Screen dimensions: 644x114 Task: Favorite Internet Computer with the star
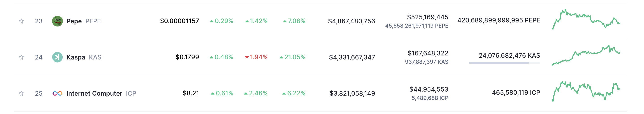coord(21,93)
